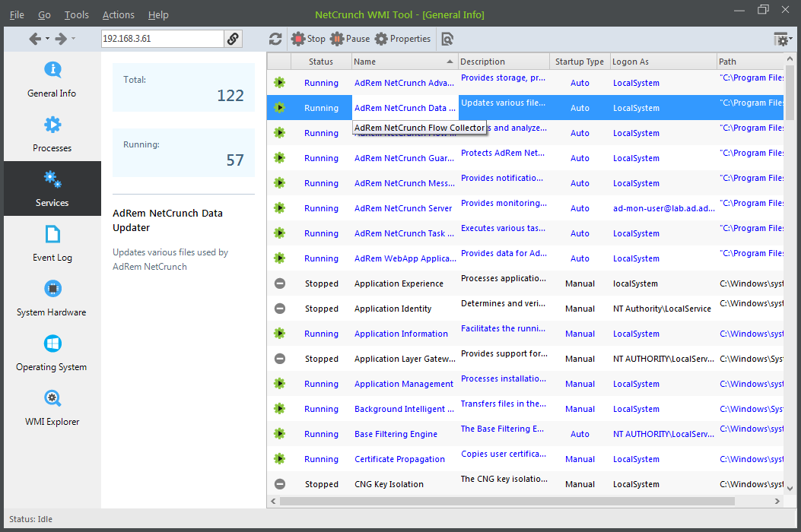801x532 pixels.
Task: Click the Total services count 122
Action: point(230,96)
